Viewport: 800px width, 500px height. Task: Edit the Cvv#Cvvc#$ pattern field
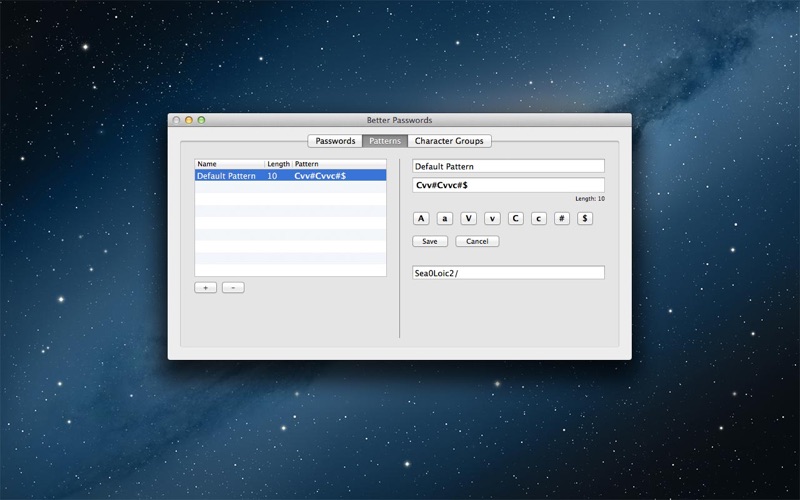pos(508,185)
